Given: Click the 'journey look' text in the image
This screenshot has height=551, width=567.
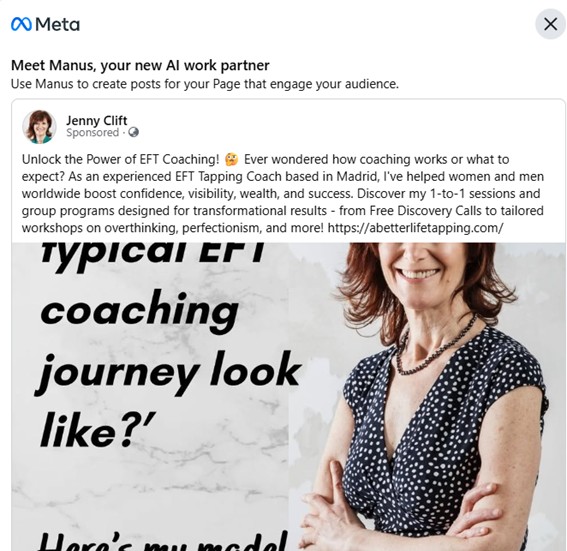Looking at the screenshot, I should (168, 372).
